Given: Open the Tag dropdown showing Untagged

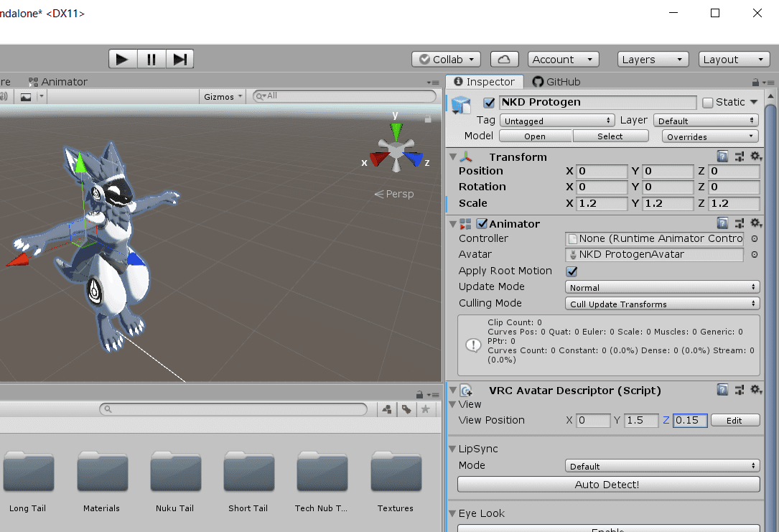Looking at the screenshot, I should tap(557, 121).
